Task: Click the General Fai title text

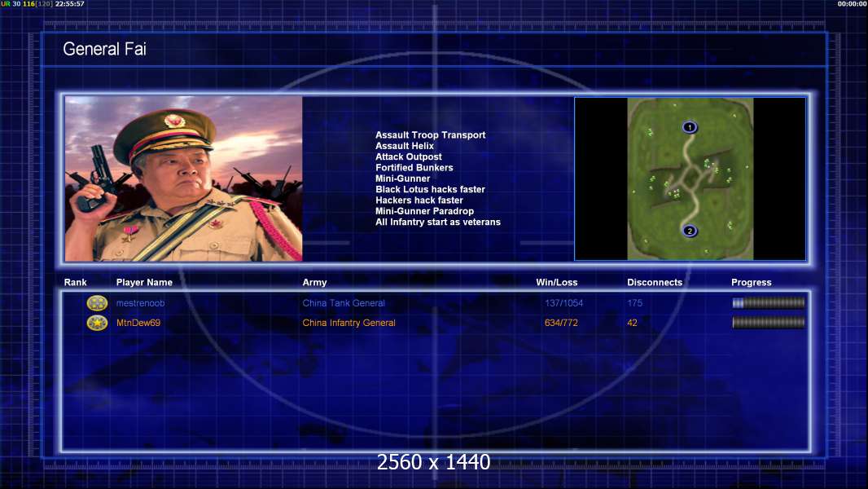Action: coord(104,49)
